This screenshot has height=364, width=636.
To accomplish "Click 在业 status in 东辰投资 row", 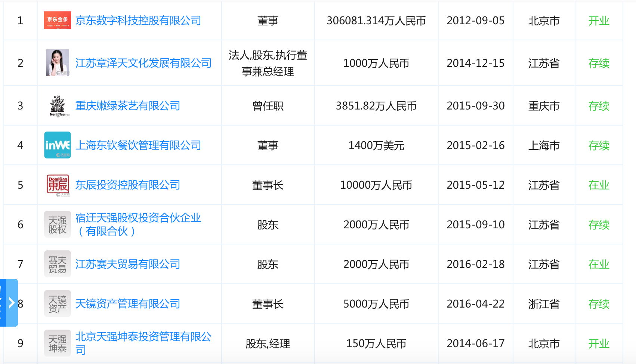I will tap(599, 185).
